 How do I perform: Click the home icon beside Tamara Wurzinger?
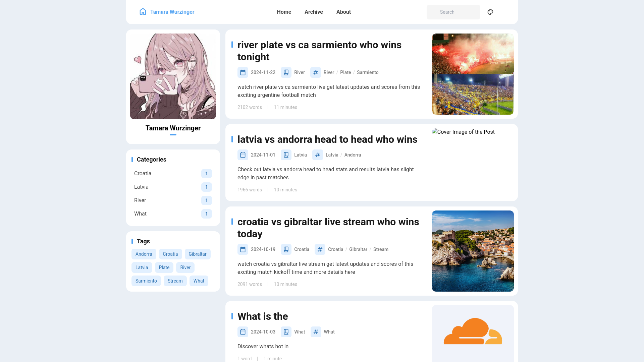[143, 12]
